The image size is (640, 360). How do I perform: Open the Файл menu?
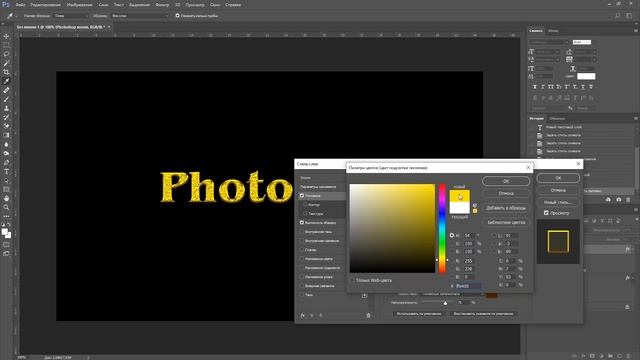(20, 5)
